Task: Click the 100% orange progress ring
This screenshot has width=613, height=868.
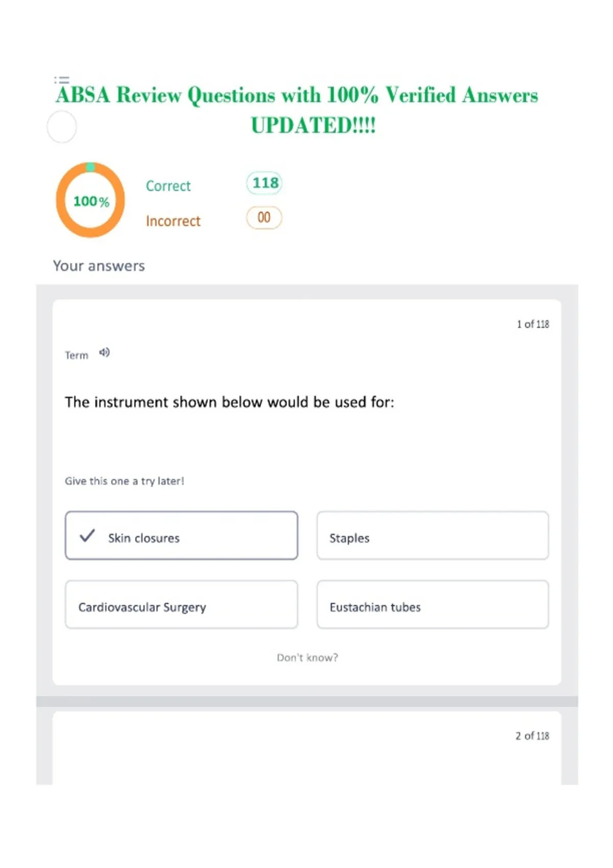Action: [90, 200]
